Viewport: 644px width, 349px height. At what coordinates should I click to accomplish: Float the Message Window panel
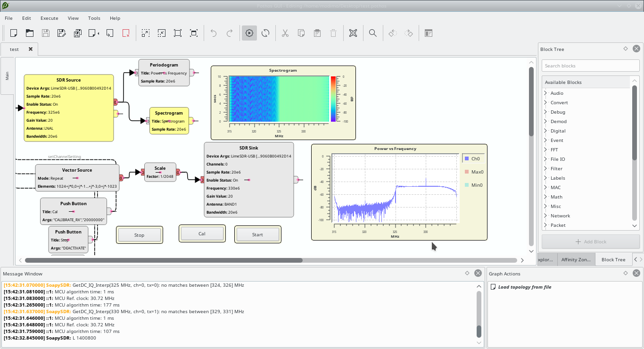[x=467, y=273]
